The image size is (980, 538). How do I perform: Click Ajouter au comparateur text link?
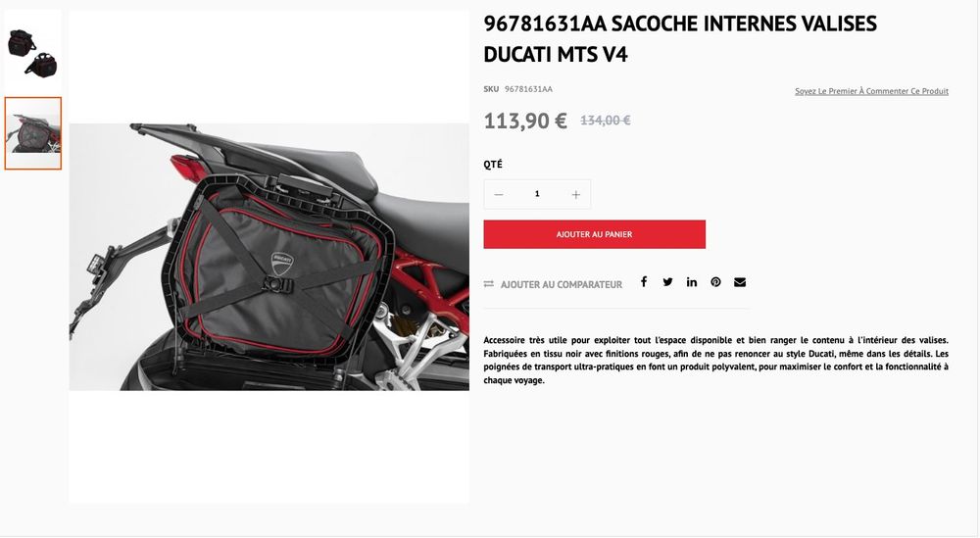(562, 285)
